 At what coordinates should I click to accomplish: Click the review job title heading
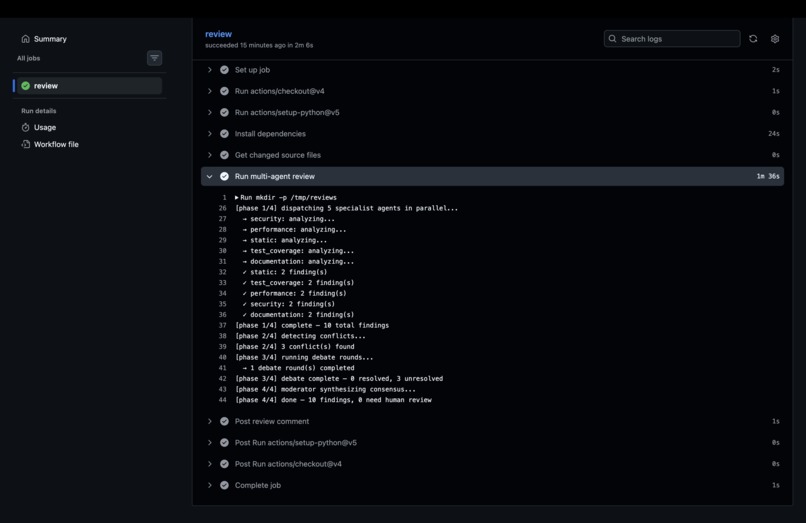point(218,34)
